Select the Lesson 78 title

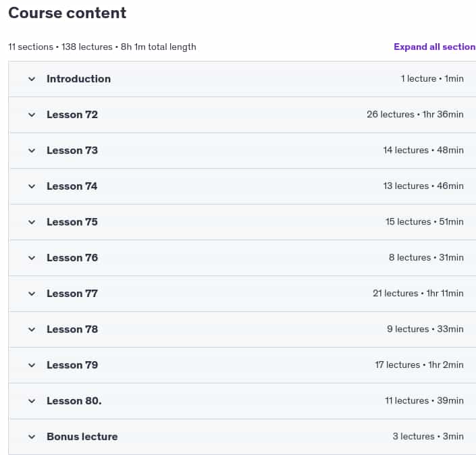(72, 329)
